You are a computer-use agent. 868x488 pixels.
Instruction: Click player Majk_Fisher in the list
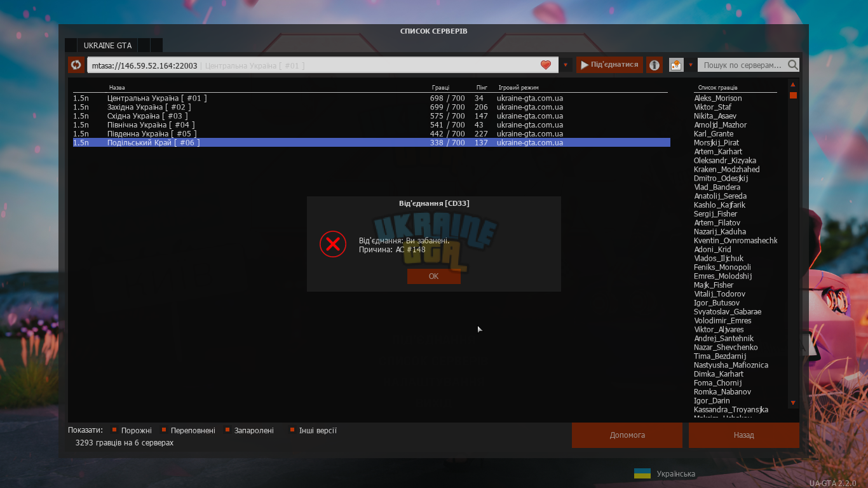coord(714,285)
